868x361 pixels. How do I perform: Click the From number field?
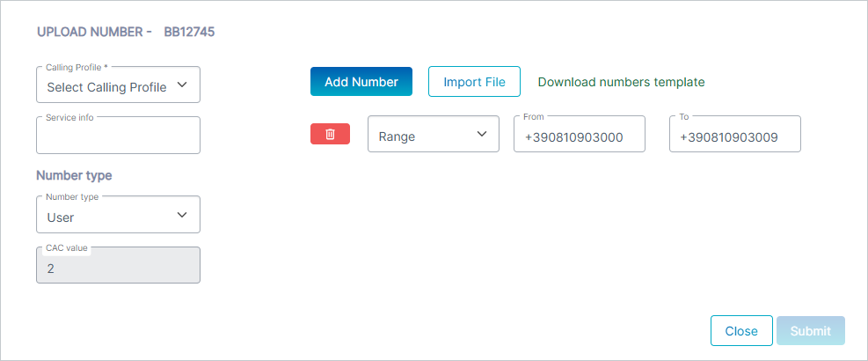pos(579,137)
